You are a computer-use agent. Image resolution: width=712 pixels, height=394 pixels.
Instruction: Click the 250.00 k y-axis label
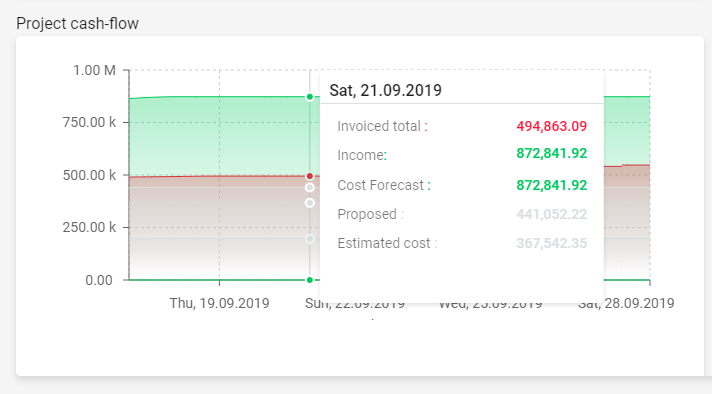pyautogui.click(x=89, y=227)
